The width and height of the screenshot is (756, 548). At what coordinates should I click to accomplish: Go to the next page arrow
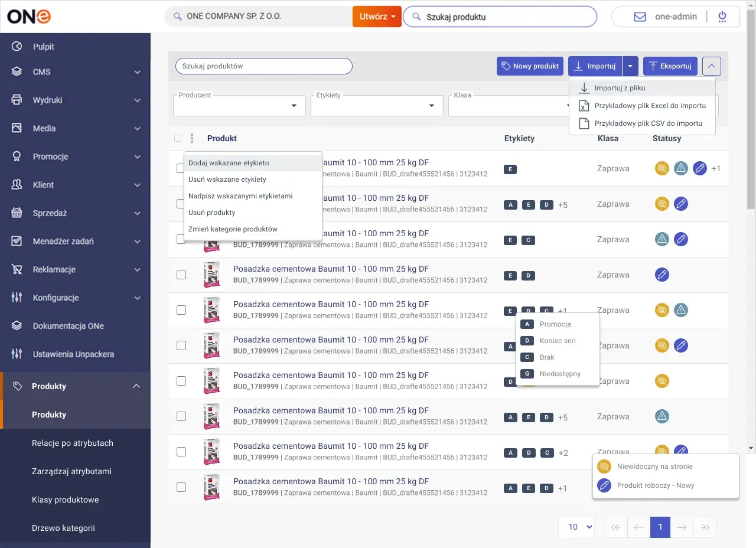pos(682,527)
